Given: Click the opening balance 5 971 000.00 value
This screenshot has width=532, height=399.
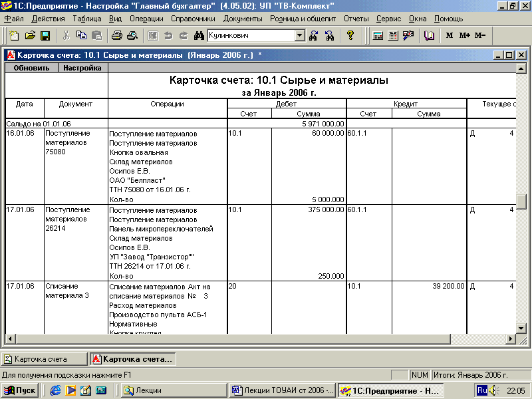Looking at the screenshot, I should tap(323, 124).
